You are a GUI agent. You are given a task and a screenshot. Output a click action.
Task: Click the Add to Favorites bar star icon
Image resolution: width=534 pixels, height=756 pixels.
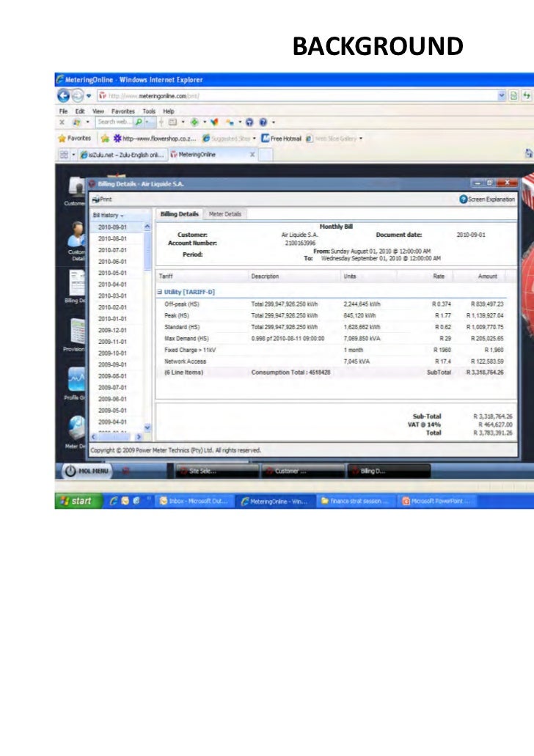[x=105, y=139]
